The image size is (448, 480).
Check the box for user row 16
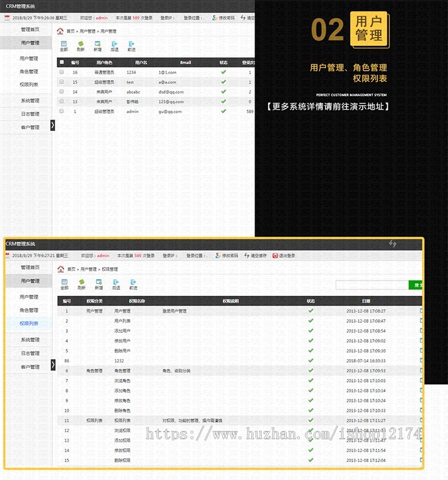(62, 72)
